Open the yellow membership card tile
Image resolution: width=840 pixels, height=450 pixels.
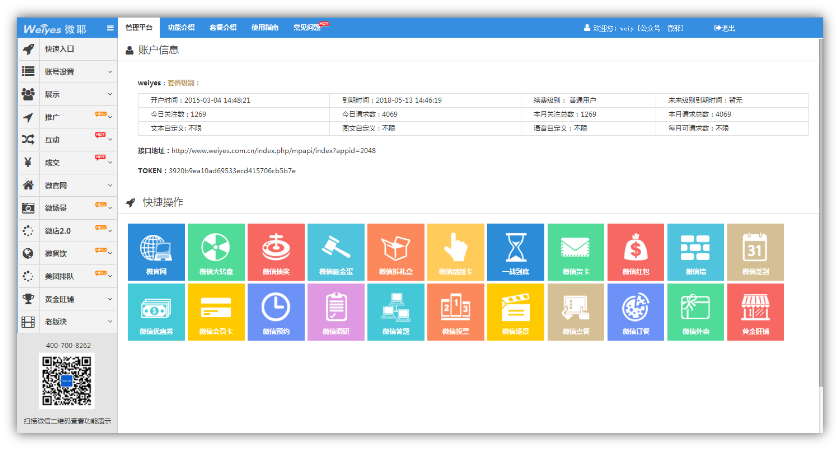click(216, 312)
